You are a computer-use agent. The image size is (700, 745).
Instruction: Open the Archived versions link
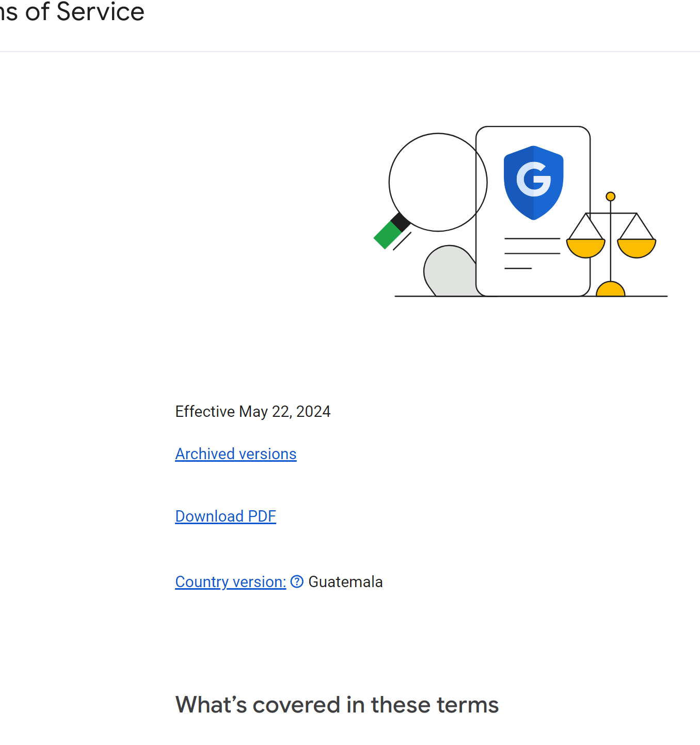pos(236,454)
